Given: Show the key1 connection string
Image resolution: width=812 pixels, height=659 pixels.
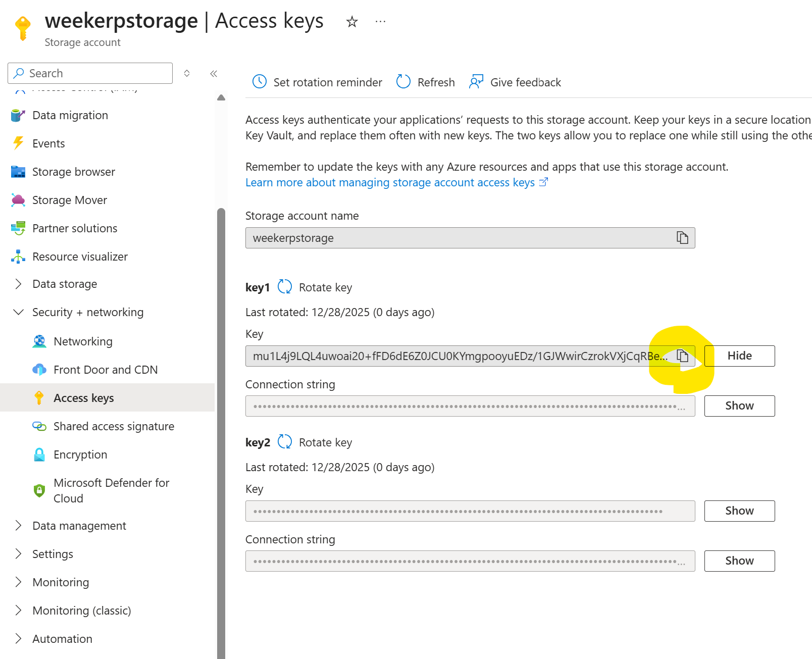Looking at the screenshot, I should tap(739, 406).
